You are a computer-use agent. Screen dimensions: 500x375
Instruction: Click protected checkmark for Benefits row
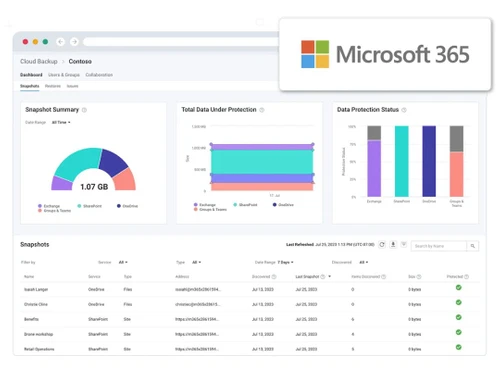tap(459, 317)
